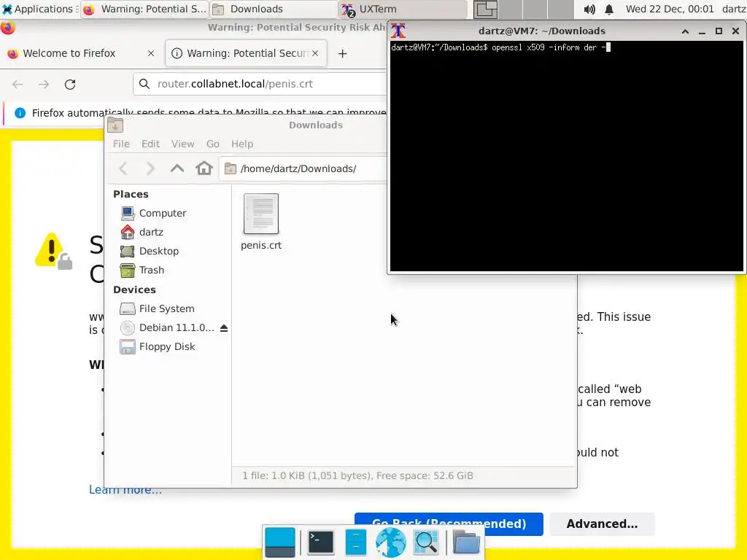
Task: Click the info icon in Firefox notification bar
Action: click(20, 113)
